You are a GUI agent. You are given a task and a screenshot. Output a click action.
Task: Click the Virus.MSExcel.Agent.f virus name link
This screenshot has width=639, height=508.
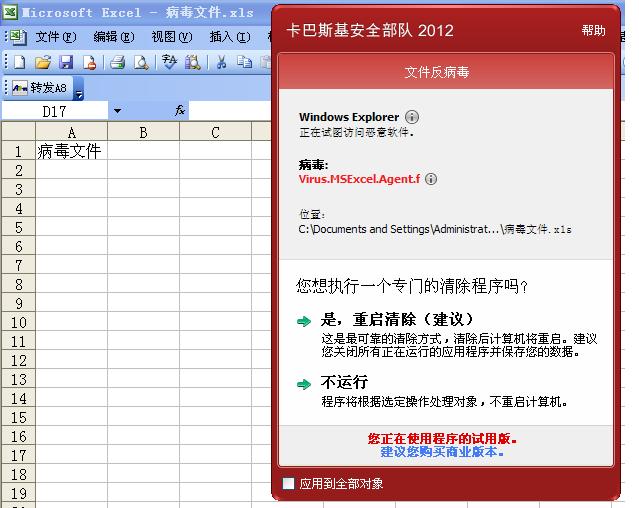coord(359,179)
